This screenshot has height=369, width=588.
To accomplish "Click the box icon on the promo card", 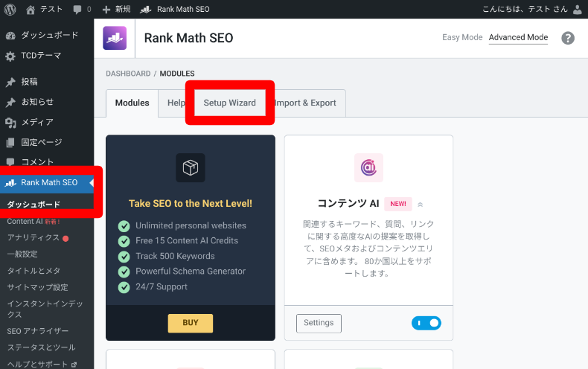I will [191, 168].
